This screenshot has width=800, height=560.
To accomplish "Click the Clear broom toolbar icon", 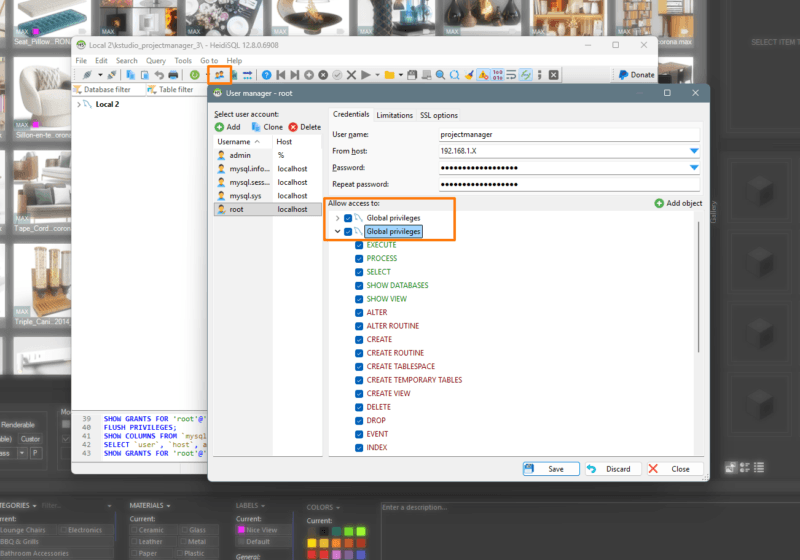I will (x=469, y=75).
